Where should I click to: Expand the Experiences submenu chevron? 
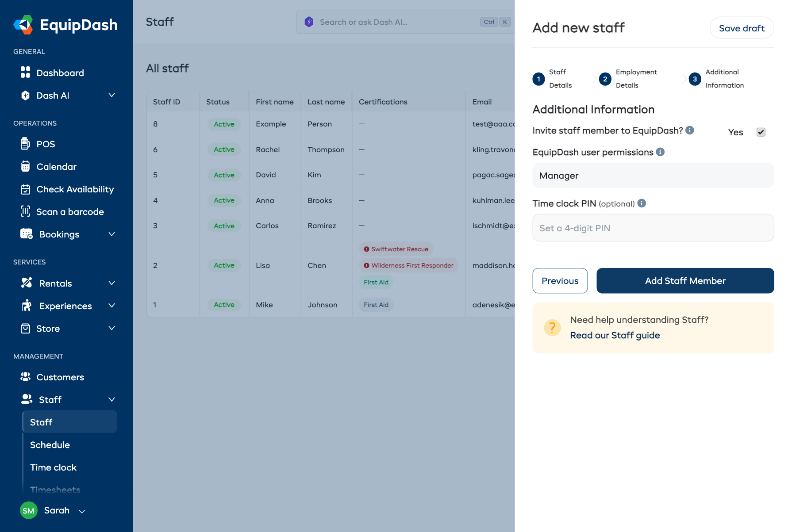click(112, 306)
